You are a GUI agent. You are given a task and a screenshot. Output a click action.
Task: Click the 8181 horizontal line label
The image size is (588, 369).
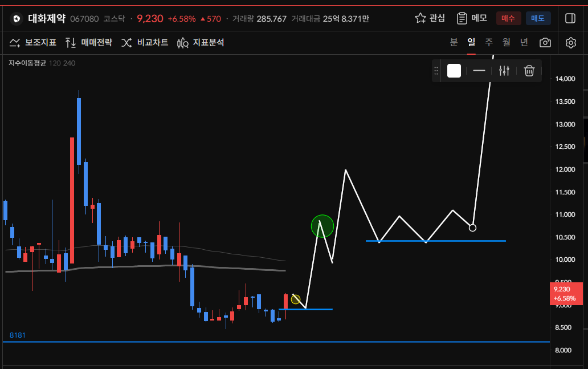pos(17,335)
